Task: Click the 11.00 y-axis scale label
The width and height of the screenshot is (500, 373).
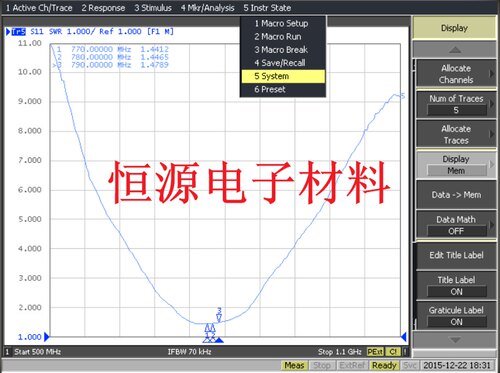Action: (x=30, y=43)
